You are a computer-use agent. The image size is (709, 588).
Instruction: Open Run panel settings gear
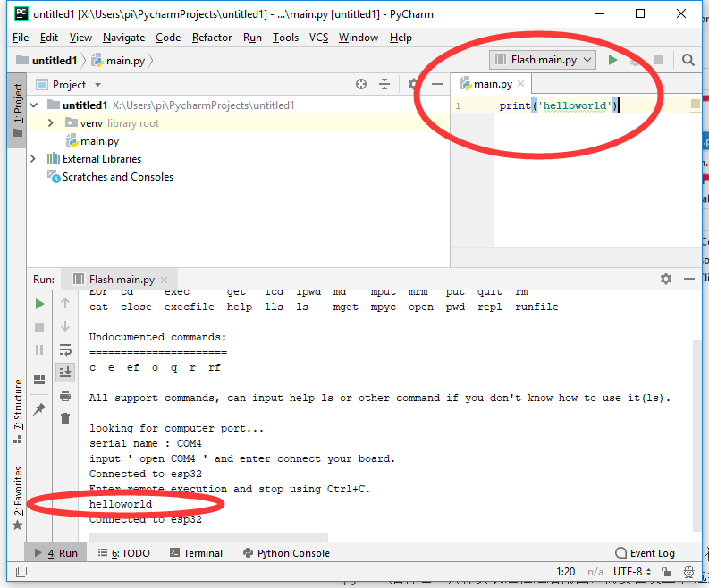[665, 279]
